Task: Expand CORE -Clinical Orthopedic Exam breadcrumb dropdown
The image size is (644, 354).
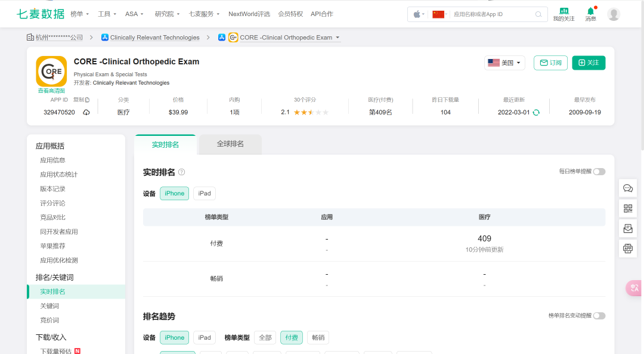Action: [x=338, y=38]
